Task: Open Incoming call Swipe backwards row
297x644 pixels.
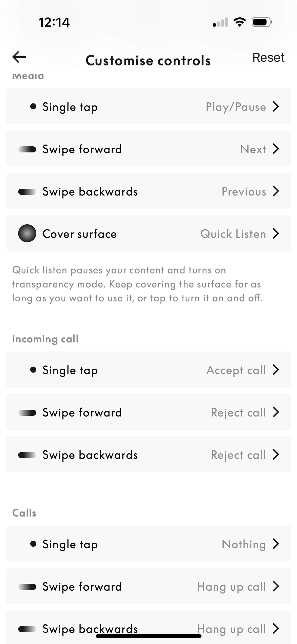Action: point(148,455)
